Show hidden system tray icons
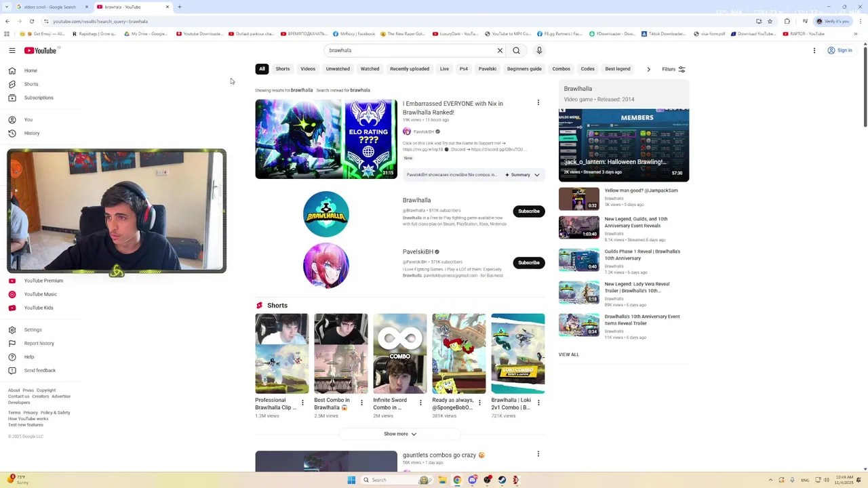Image resolution: width=868 pixels, height=488 pixels. pyautogui.click(x=771, y=480)
